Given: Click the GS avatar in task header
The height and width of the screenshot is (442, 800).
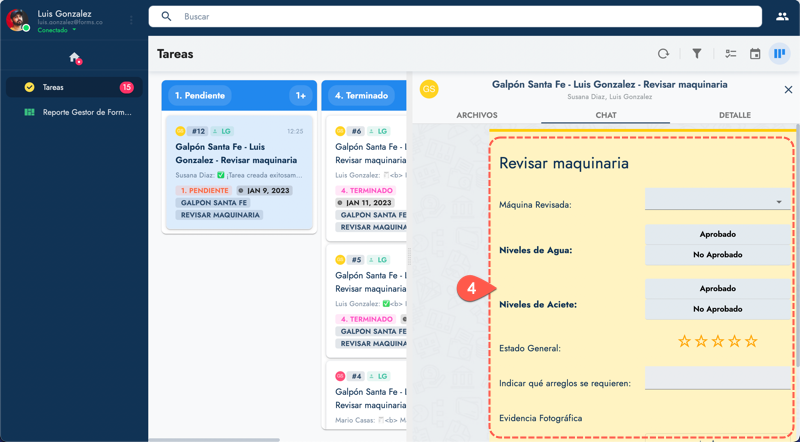Looking at the screenshot, I should point(429,89).
